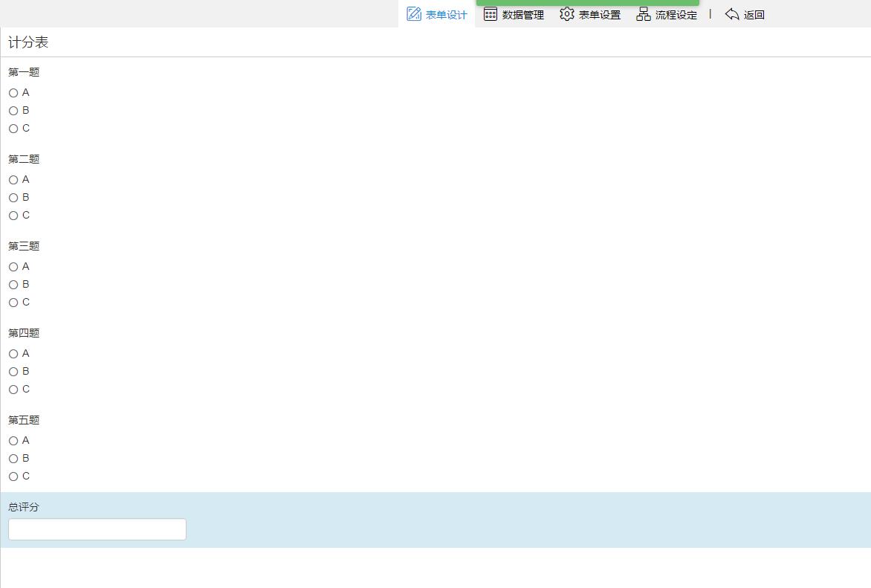Screen dimensions: 871x588
Task: Click the 第五题 question label
Action: [24, 420]
